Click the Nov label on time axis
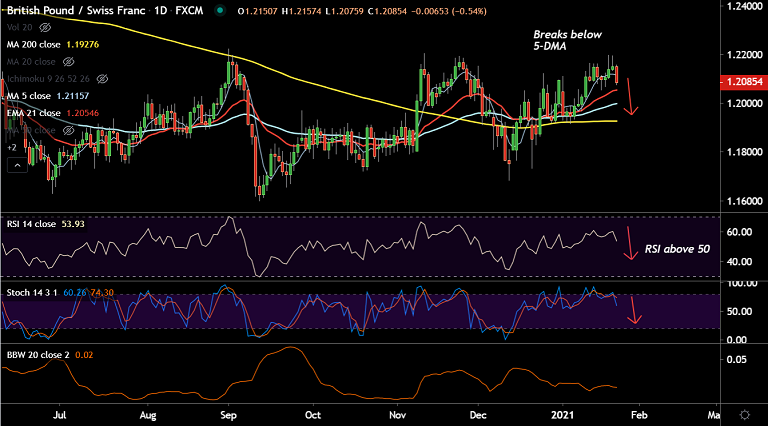768x426 pixels. [397, 415]
